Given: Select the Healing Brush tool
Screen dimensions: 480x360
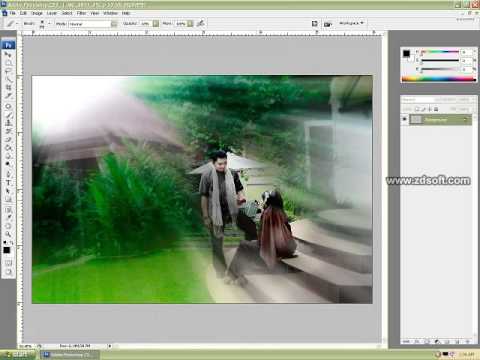Looking at the screenshot, I should point(8,107).
